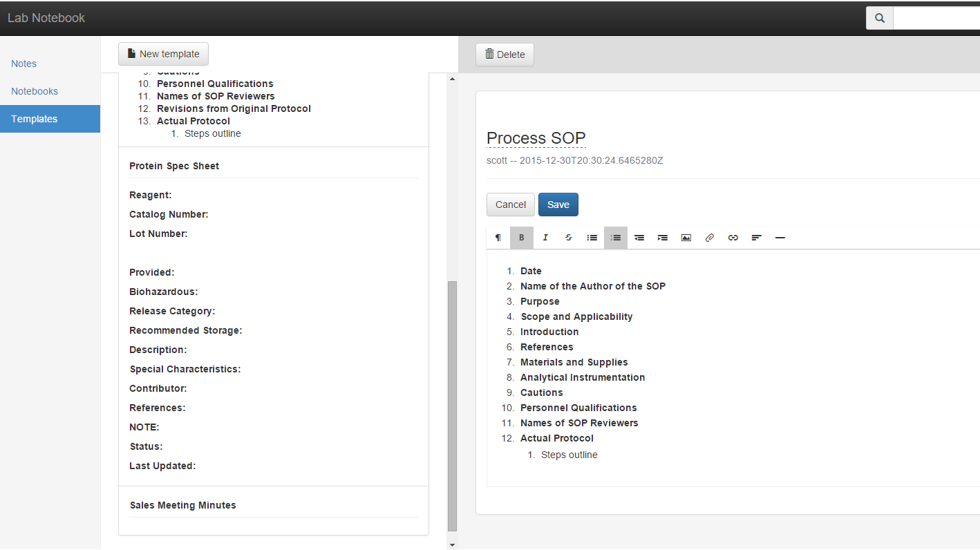The height and width of the screenshot is (550, 980).
Task: Toggle off the numbered list formatting
Action: pos(615,237)
